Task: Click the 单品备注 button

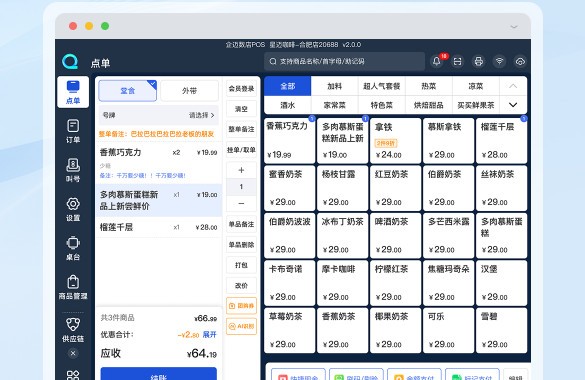Action: tap(241, 224)
